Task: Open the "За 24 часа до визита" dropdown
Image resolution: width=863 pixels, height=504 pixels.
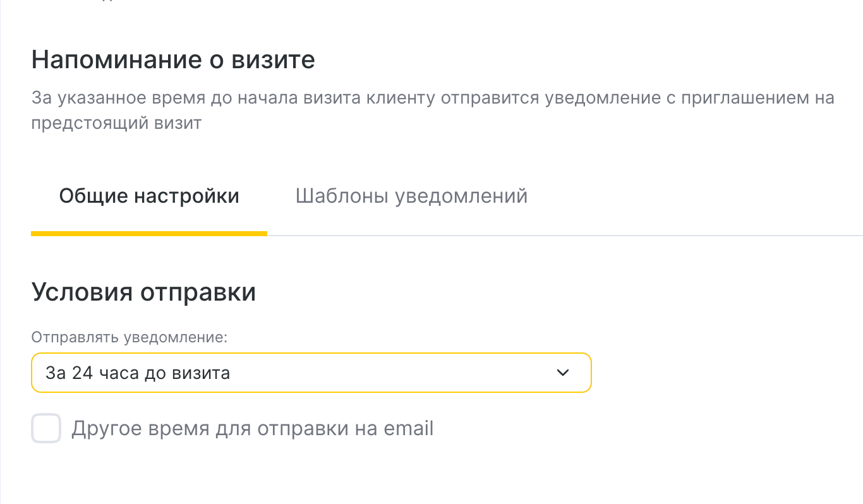Action: tap(311, 373)
